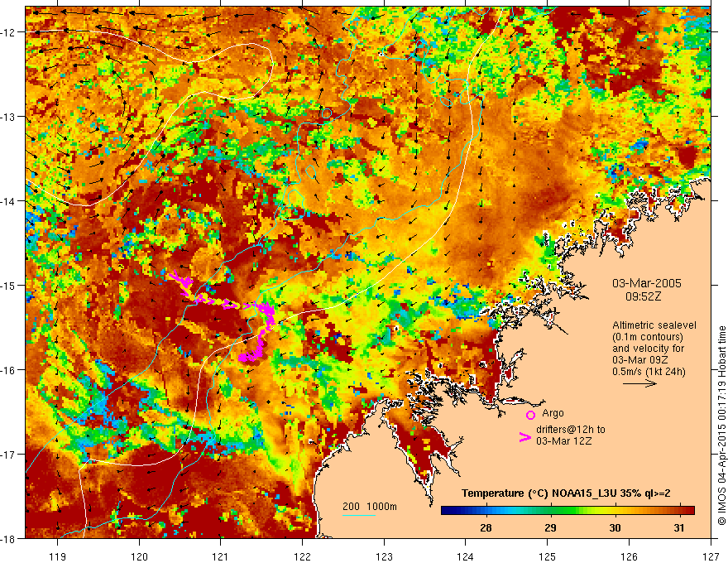Click the color bar label 28
This screenshot has height=563, width=728.
click(486, 527)
